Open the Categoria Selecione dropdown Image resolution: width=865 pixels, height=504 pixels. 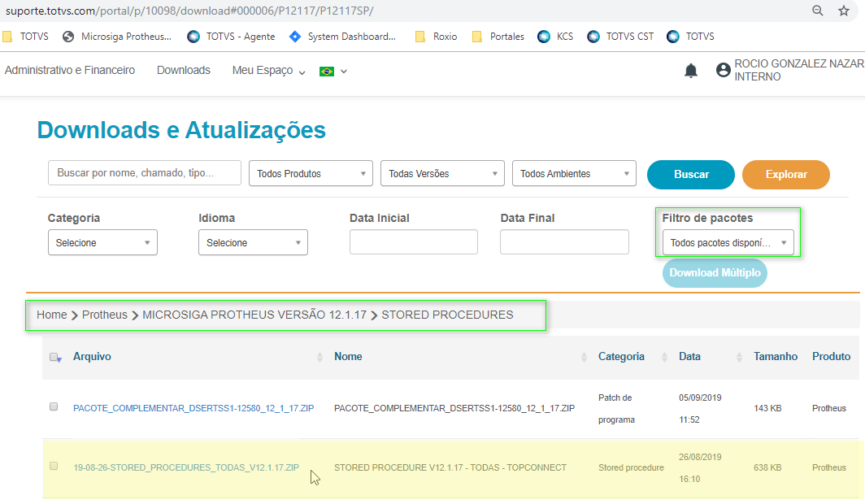102,242
